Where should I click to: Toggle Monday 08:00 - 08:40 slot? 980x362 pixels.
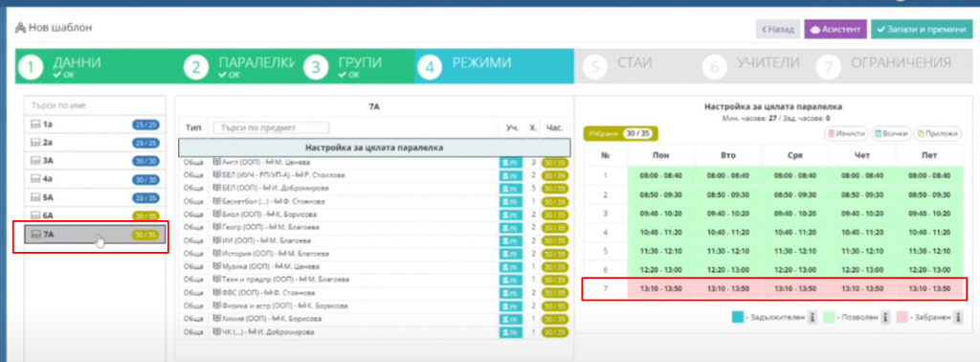tap(660, 175)
